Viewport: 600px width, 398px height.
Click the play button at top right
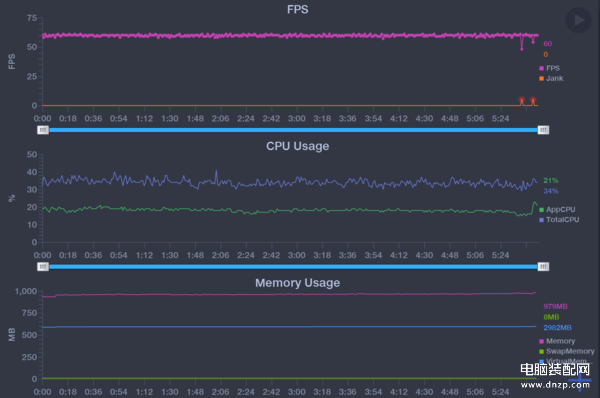[x=578, y=20]
